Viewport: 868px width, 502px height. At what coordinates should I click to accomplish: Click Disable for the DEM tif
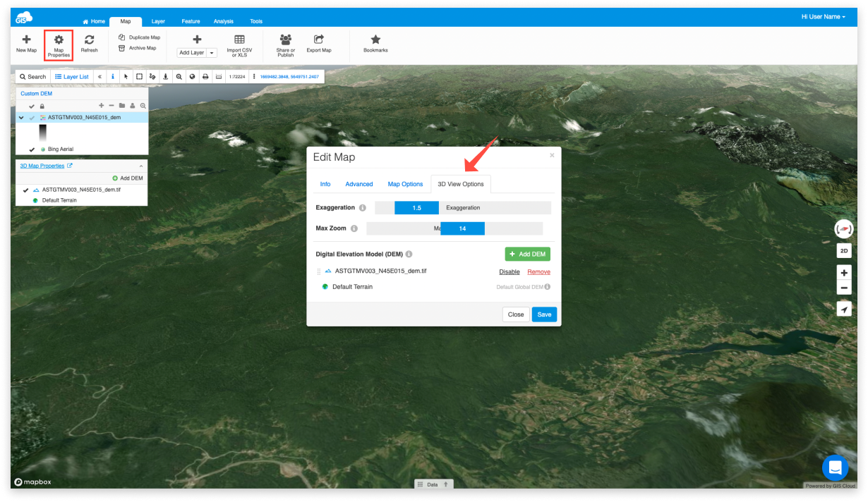510,271
